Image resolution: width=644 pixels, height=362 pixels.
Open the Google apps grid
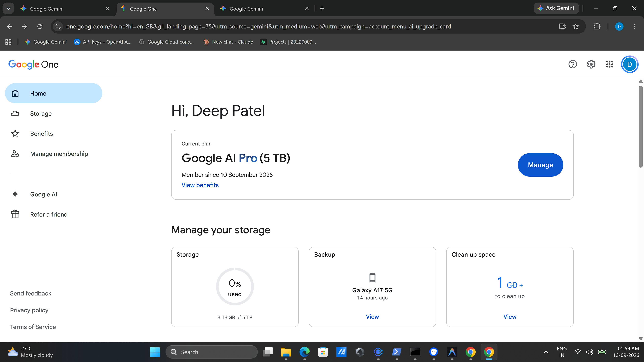(x=609, y=65)
